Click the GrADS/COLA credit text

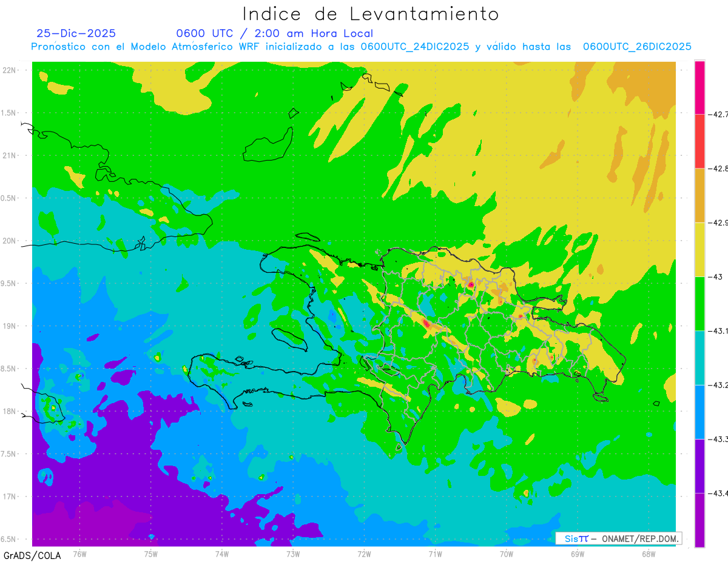coord(32,555)
